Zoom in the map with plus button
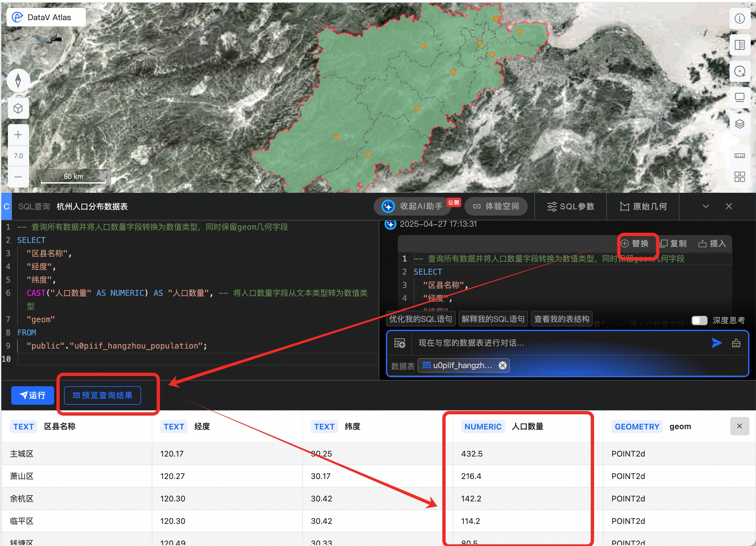 point(18,135)
